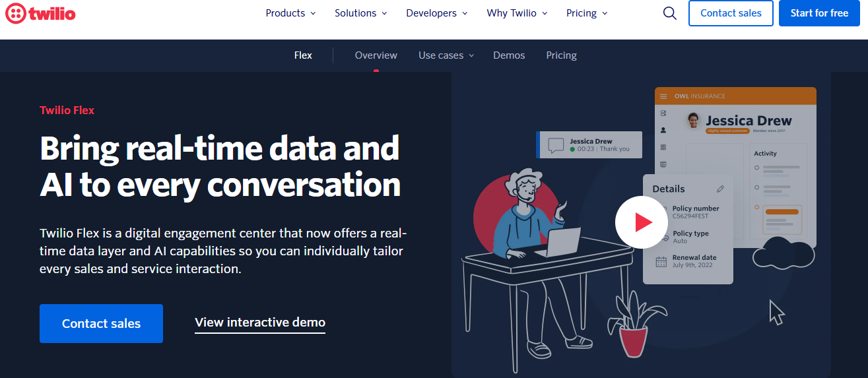
Task: Click the pencil edit icon beside Details
Action: click(720, 189)
